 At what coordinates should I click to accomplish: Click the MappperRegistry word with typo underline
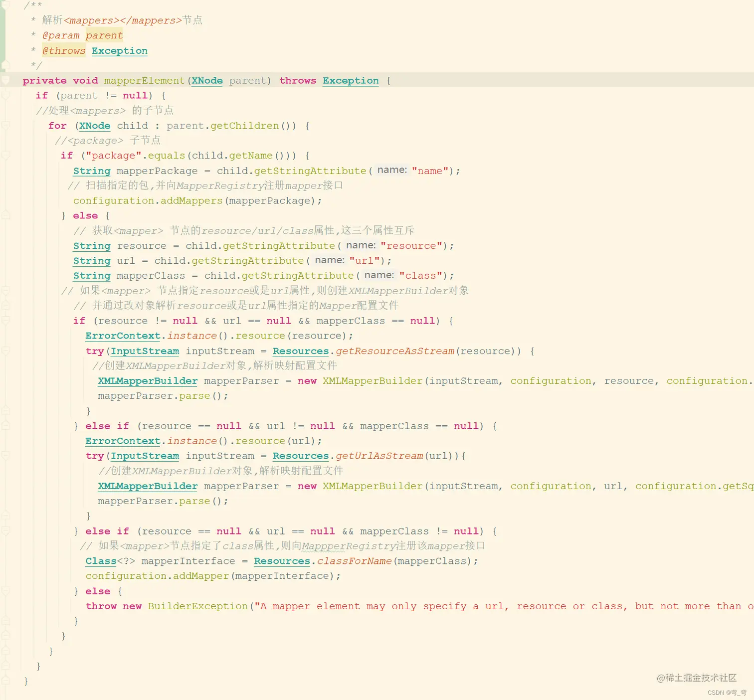(x=349, y=546)
